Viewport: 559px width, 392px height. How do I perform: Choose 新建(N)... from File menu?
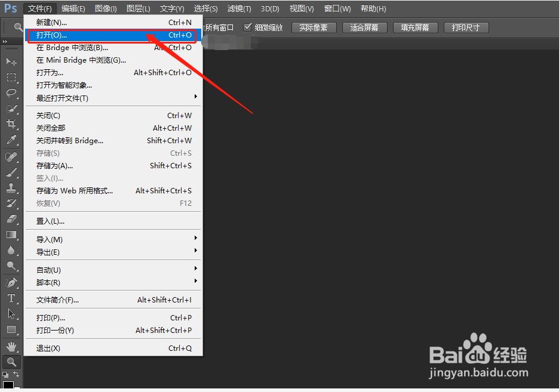[113, 23]
